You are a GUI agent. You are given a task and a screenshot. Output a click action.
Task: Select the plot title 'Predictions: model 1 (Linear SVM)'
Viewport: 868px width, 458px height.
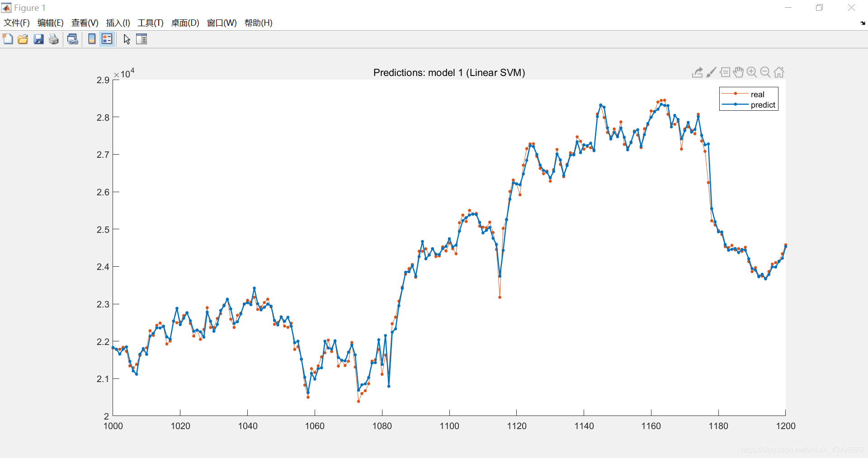449,73
